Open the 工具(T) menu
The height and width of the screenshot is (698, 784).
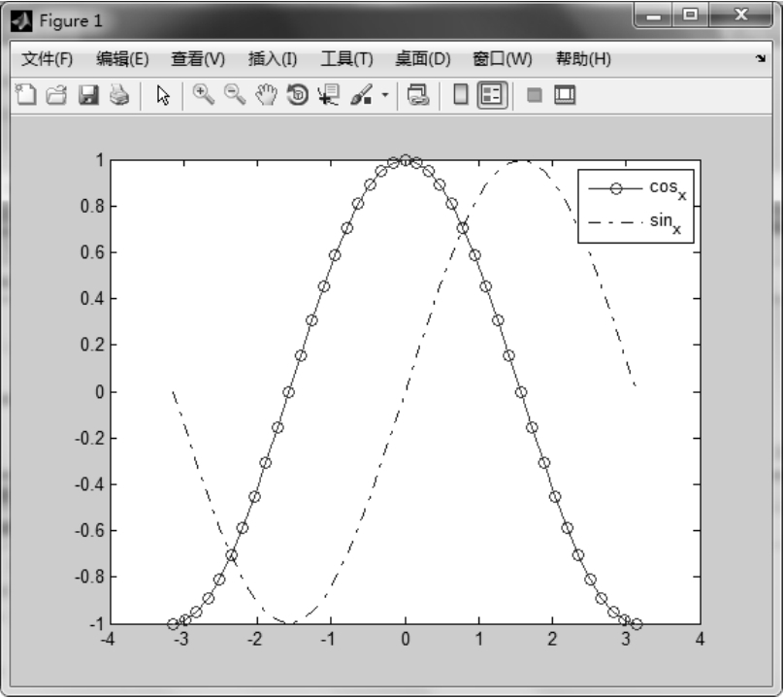point(346,59)
